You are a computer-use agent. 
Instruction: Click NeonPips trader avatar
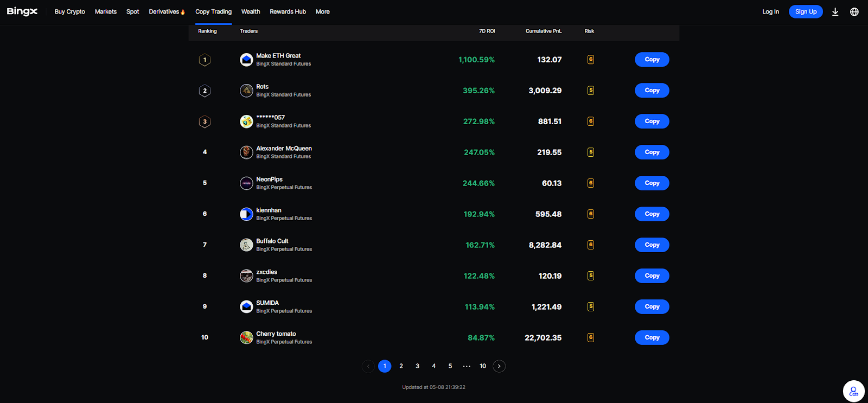coord(246,183)
